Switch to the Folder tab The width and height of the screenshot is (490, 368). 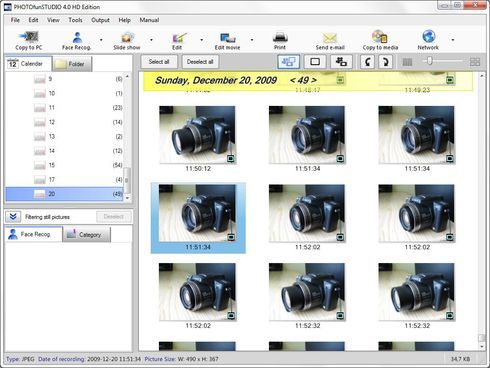tap(72, 64)
